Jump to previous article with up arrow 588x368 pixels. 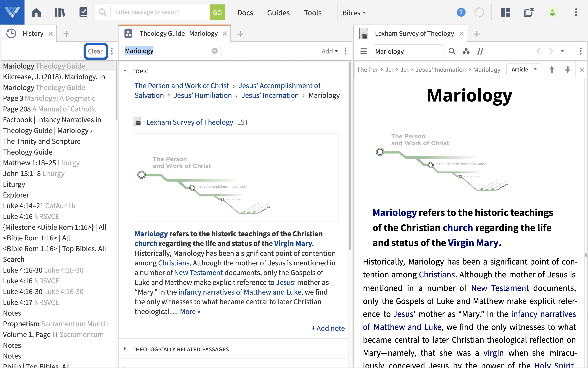552,70
